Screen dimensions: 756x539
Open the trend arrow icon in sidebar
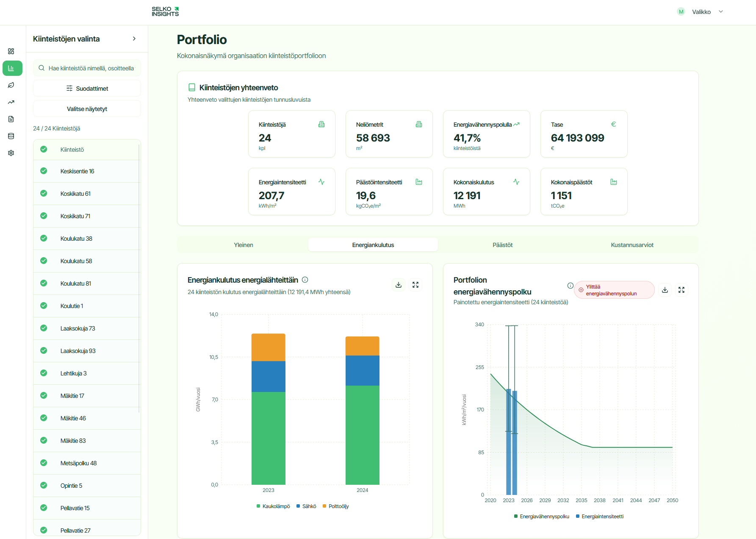click(11, 102)
